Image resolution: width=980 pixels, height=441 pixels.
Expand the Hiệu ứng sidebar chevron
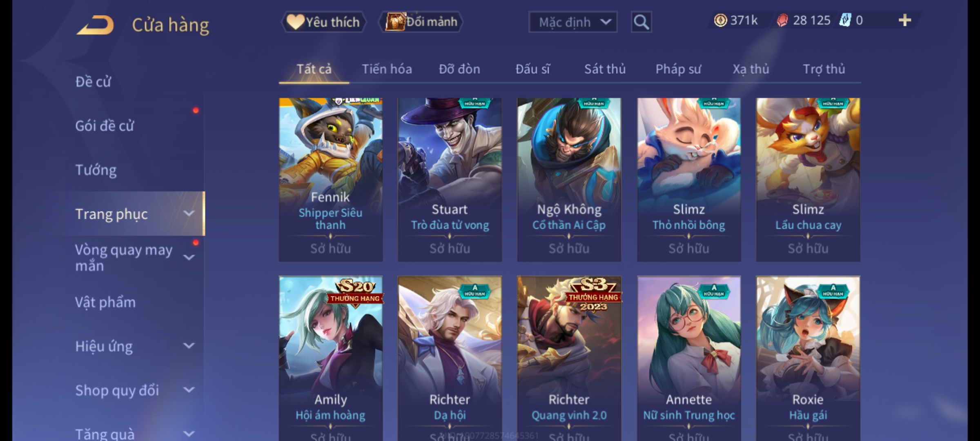[x=189, y=345]
